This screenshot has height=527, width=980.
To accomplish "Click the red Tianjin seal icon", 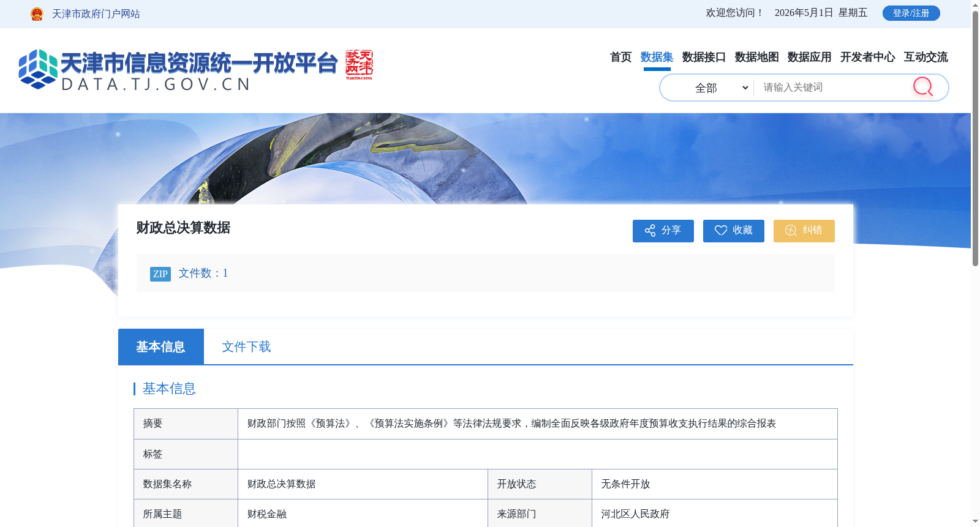I will (359, 65).
